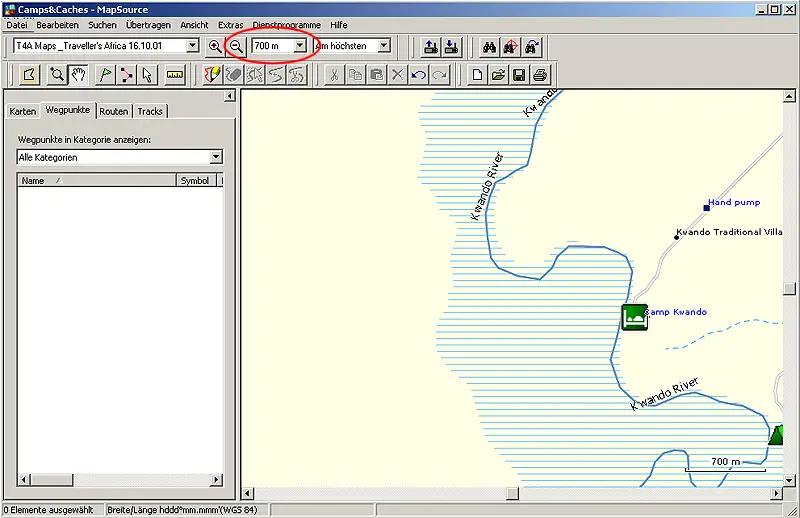Image resolution: width=800 pixels, height=518 pixels.
Task: Collapse the left panel with arrow button
Action: 230,96
